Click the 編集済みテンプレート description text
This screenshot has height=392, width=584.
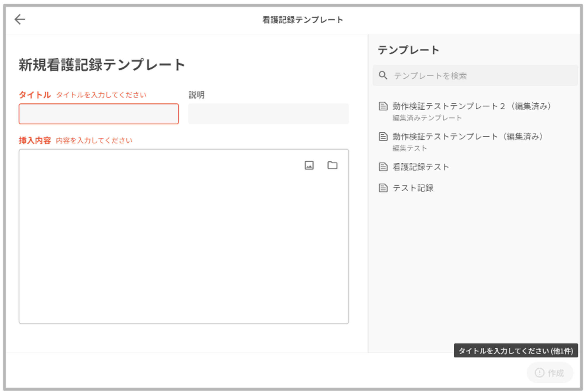click(427, 118)
